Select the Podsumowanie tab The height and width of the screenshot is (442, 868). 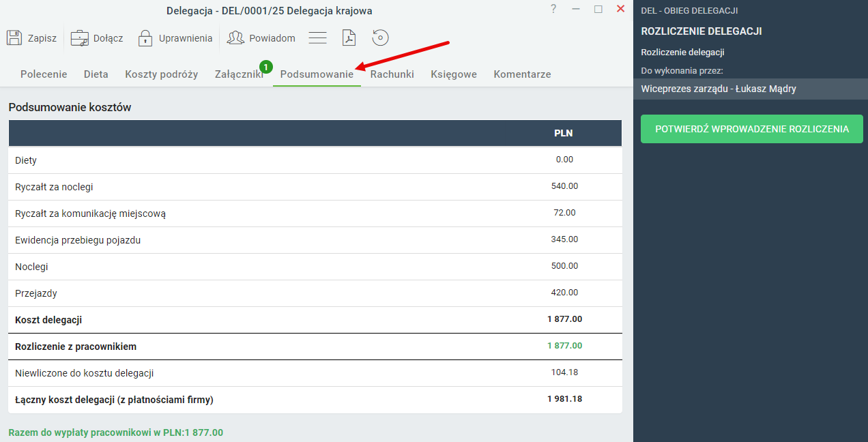317,74
